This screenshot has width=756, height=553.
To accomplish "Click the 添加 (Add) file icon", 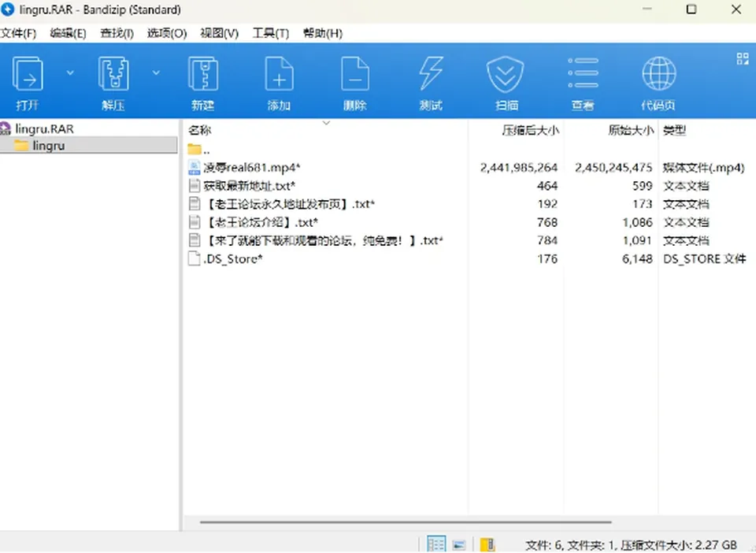I will pyautogui.click(x=279, y=74).
